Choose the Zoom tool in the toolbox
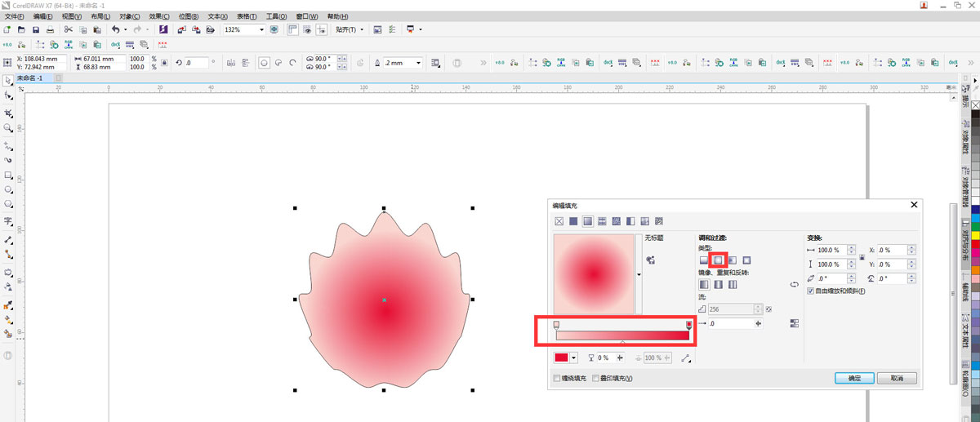 8,128
